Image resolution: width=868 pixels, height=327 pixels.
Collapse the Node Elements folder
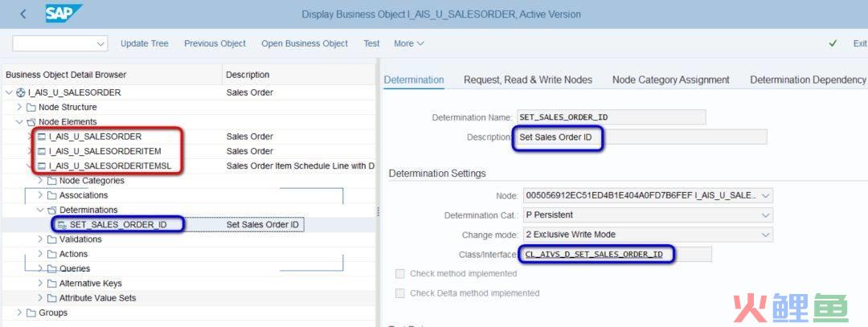coord(20,122)
